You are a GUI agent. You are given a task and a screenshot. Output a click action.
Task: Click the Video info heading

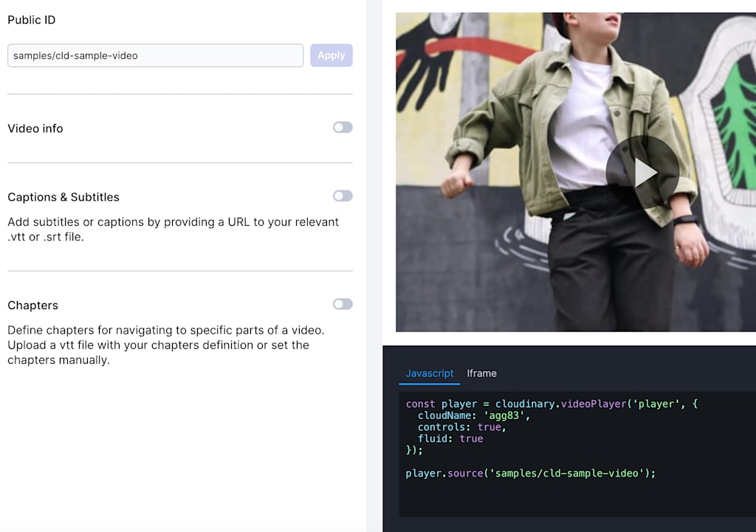(35, 128)
